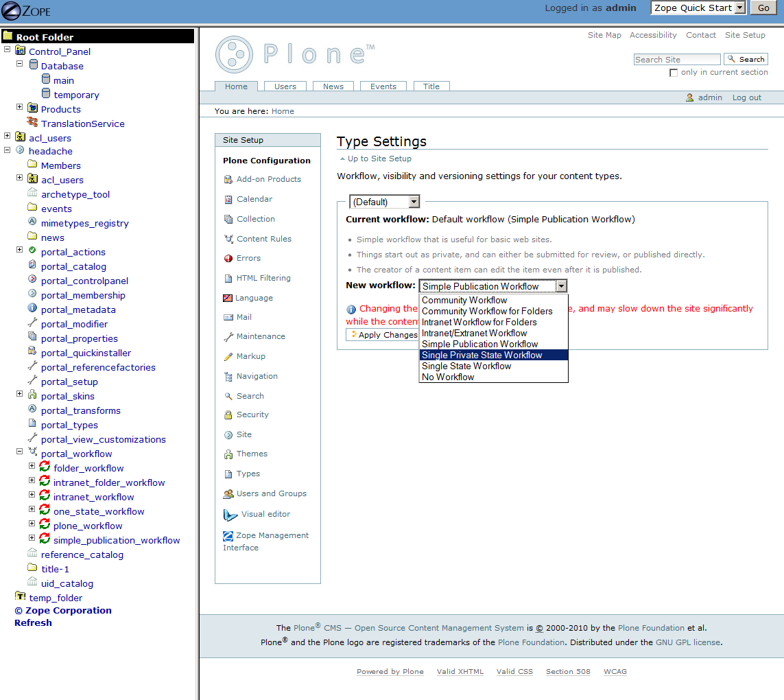
Task: Click the folder_workflow tree icon
Action: click(45, 467)
